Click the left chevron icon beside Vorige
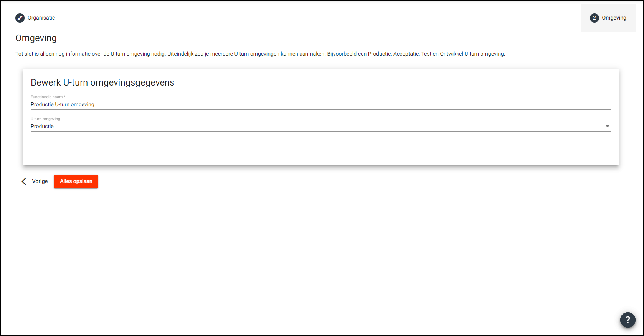644x336 pixels. (x=24, y=181)
